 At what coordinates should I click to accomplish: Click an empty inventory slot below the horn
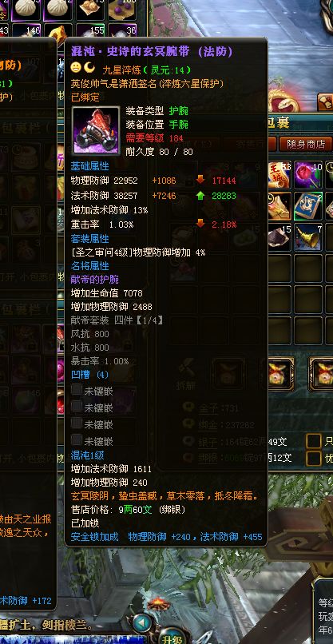tap(308, 268)
